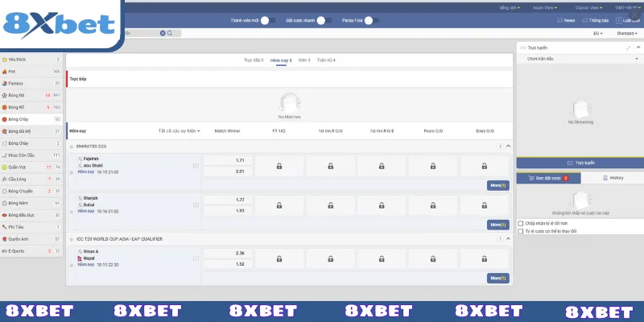Toggle the Đặt cược nhanh switch
The image size is (644, 322).
tap(324, 20)
